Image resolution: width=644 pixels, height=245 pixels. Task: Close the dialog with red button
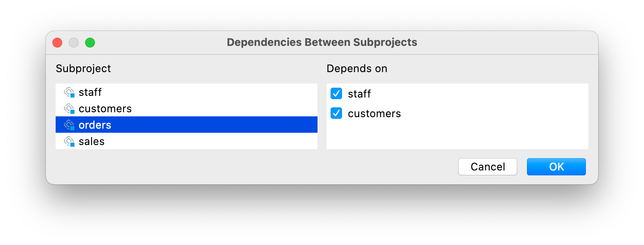coord(57,43)
